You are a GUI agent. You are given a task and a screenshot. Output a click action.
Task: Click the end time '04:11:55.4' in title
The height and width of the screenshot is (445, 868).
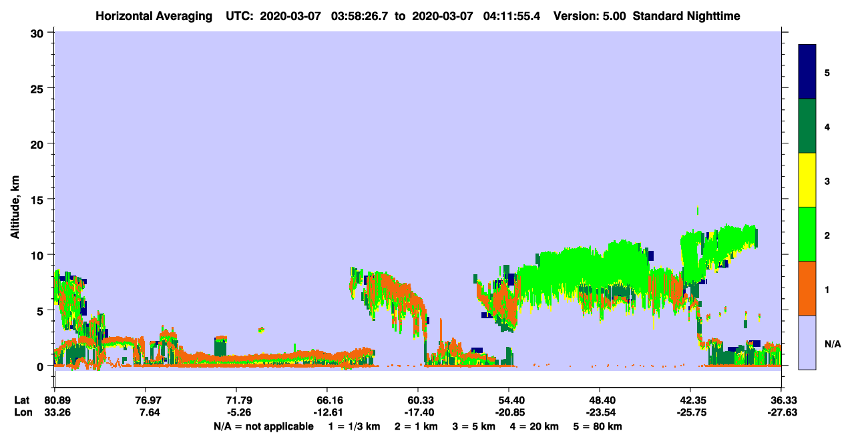511,16
